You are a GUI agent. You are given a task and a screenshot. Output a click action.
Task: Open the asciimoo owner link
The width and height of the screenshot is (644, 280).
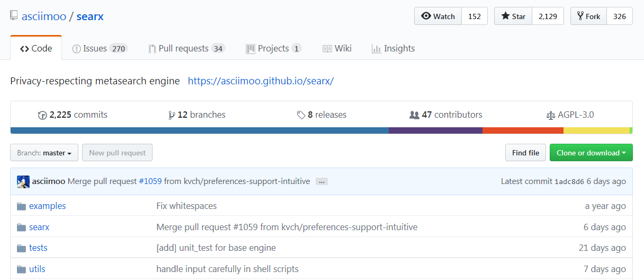(44, 16)
